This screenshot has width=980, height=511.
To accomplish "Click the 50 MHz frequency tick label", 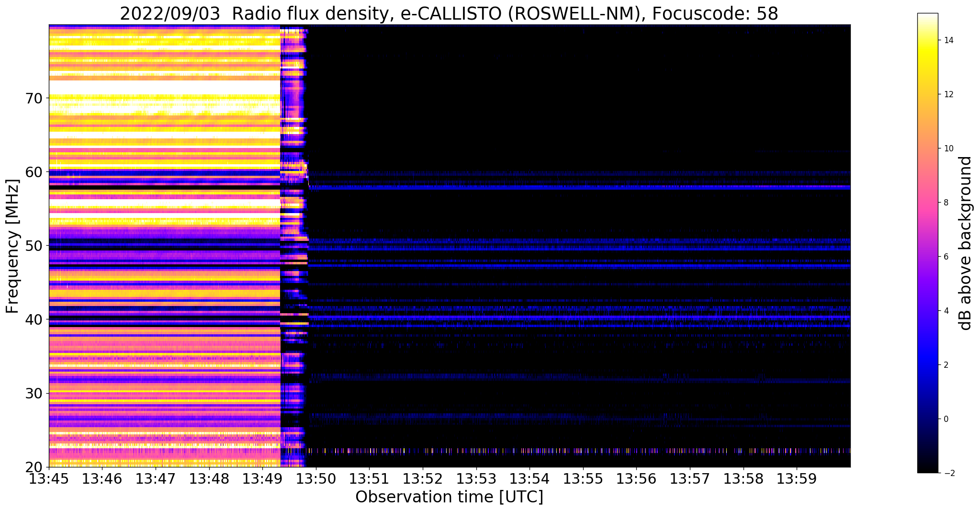I will click(34, 245).
